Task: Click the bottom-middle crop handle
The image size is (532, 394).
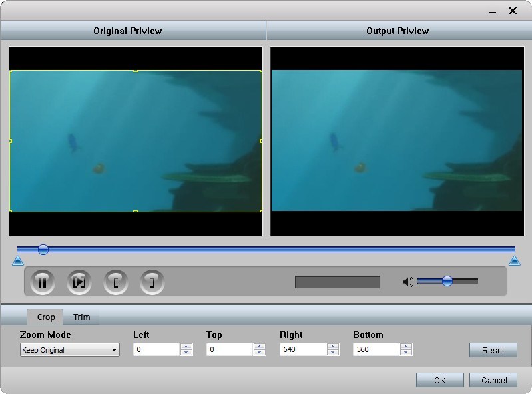Action: [136, 211]
